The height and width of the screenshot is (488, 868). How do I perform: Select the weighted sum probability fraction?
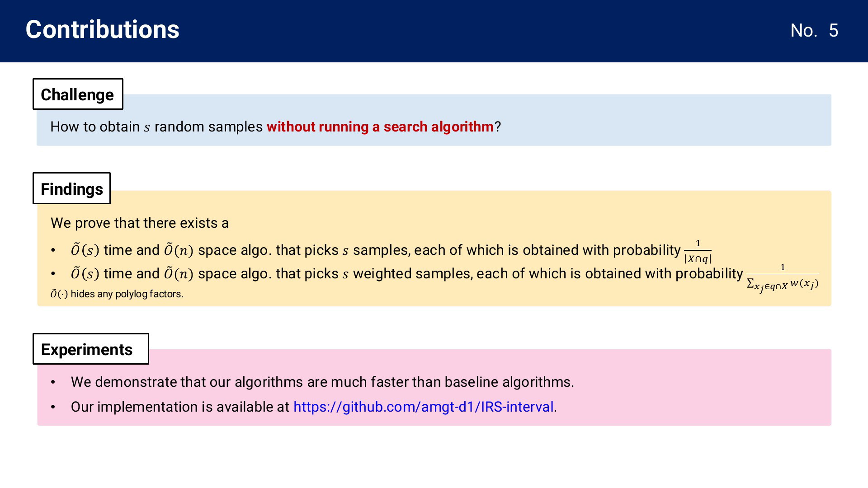click(782, 278)
